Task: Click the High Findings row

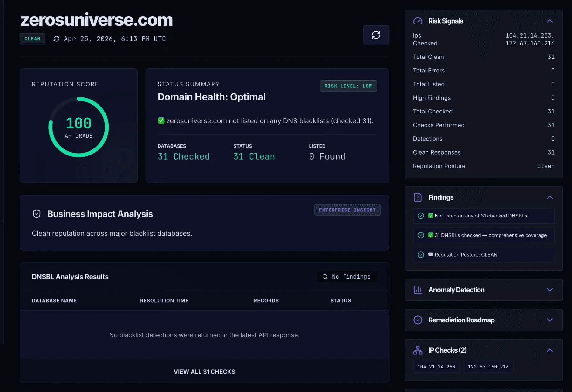Action: [484, 98]
